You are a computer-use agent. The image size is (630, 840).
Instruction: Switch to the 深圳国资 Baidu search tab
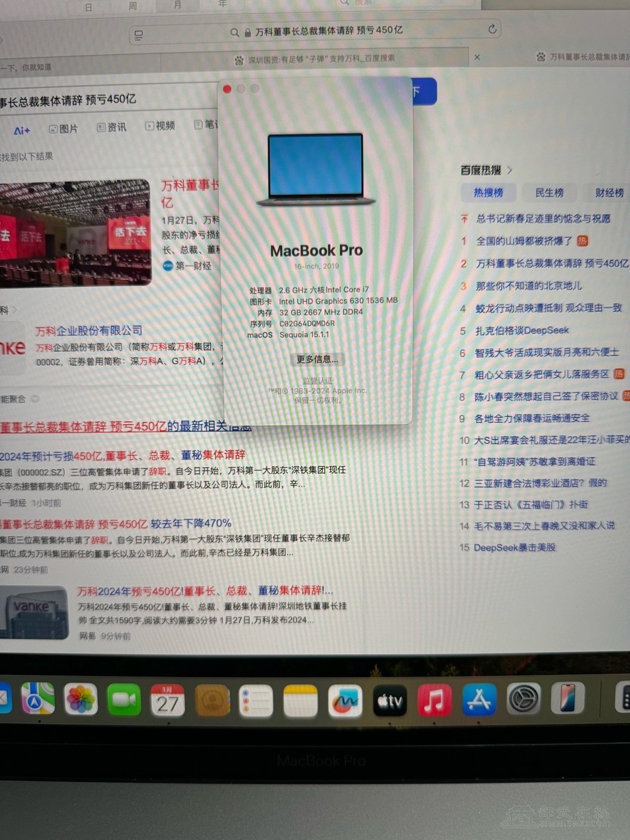pyautogui.click(x=315, y=58)
